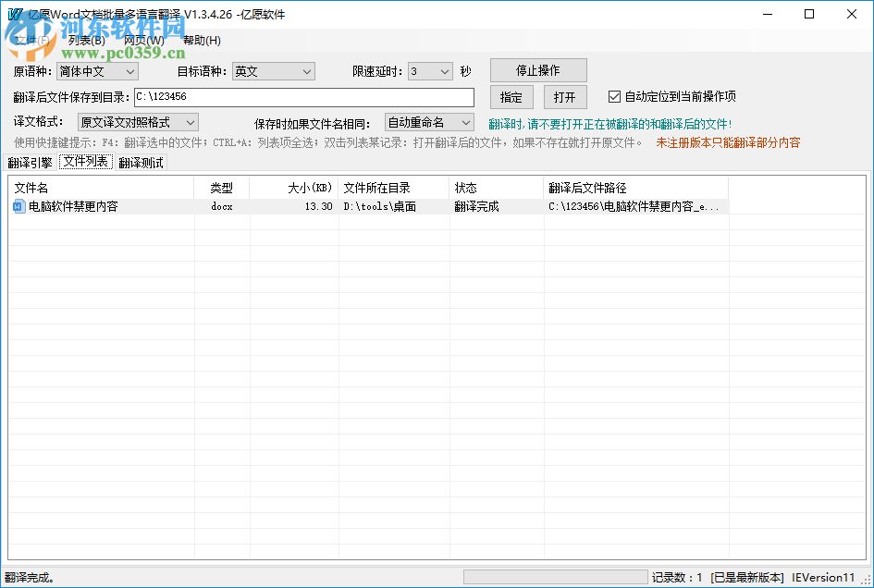
Task: Click the 停止操作 button
Action: [x=537, y=69]
